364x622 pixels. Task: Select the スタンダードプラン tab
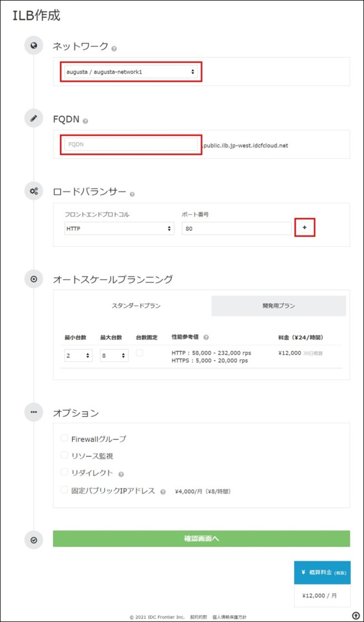136,306
